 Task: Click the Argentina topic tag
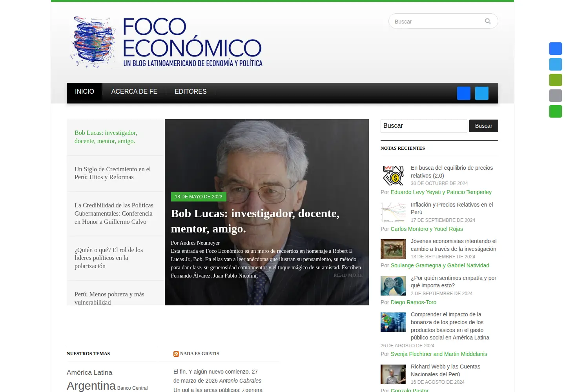point(91,386)
